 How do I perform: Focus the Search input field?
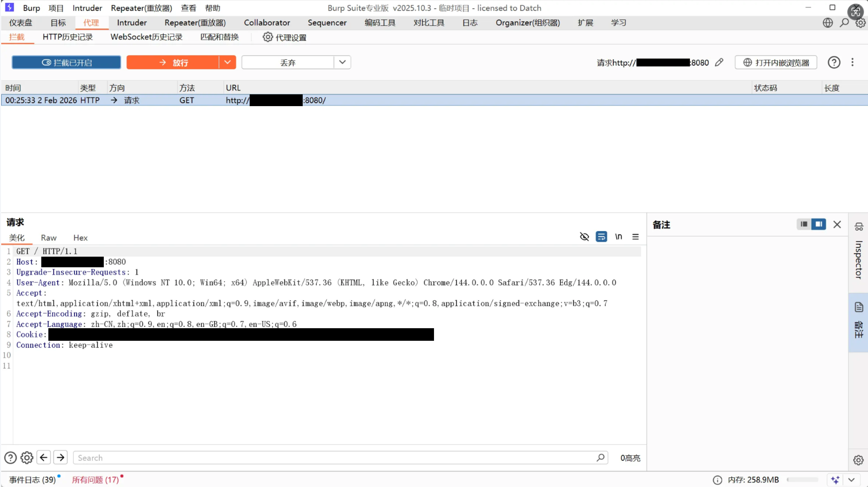pos(340,458)
